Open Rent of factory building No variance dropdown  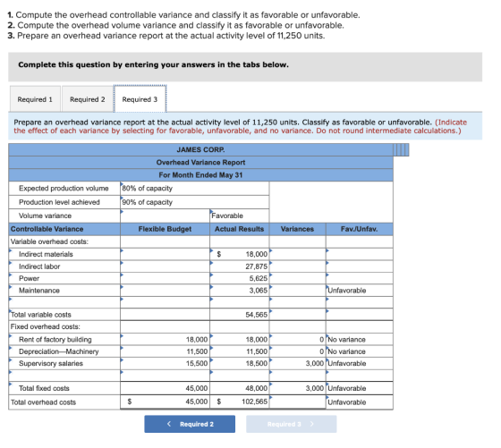pyautogui.click(x=360, y=340)
